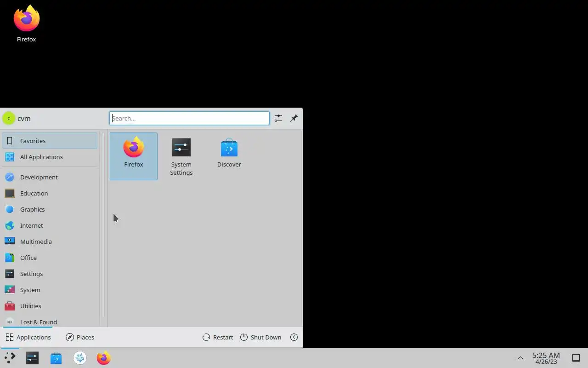Click the Restart button
588x368 pixels.
[218, 337]
